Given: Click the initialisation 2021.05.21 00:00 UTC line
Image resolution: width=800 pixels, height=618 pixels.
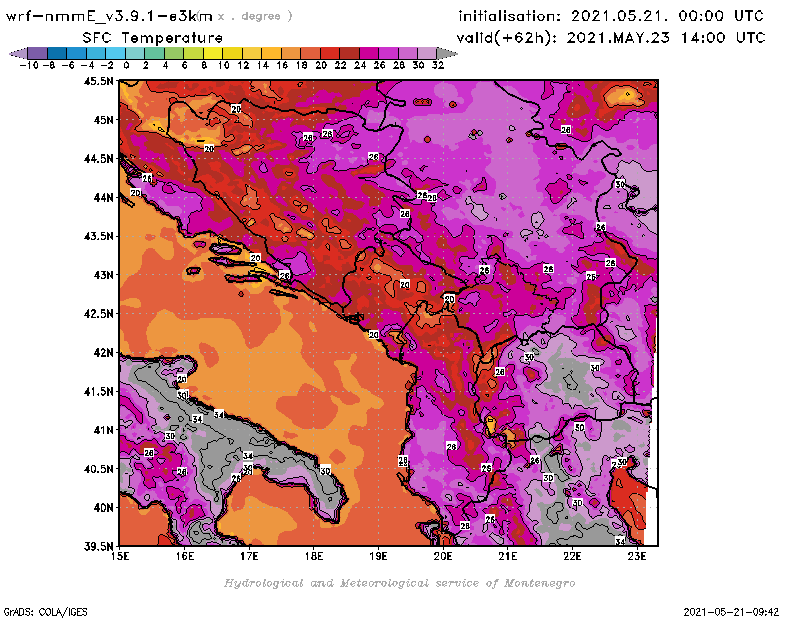Looking at the screenshot, I should click(x=611, y=16).
